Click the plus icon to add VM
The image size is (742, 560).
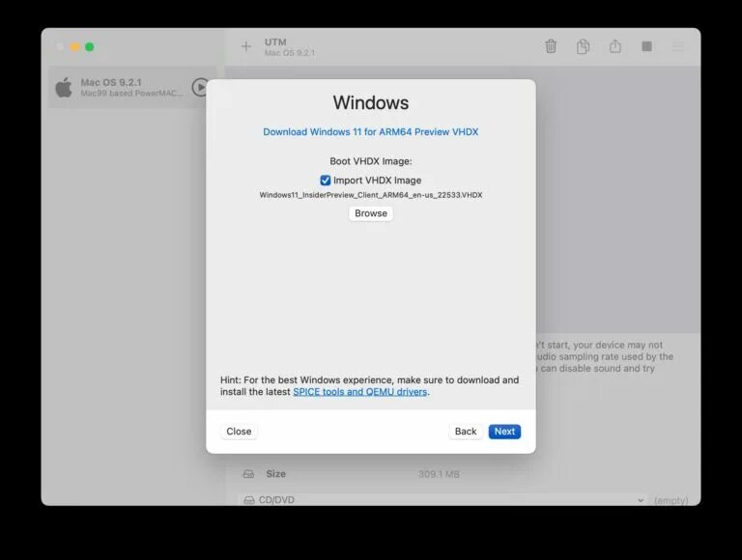tap(245, 46)
